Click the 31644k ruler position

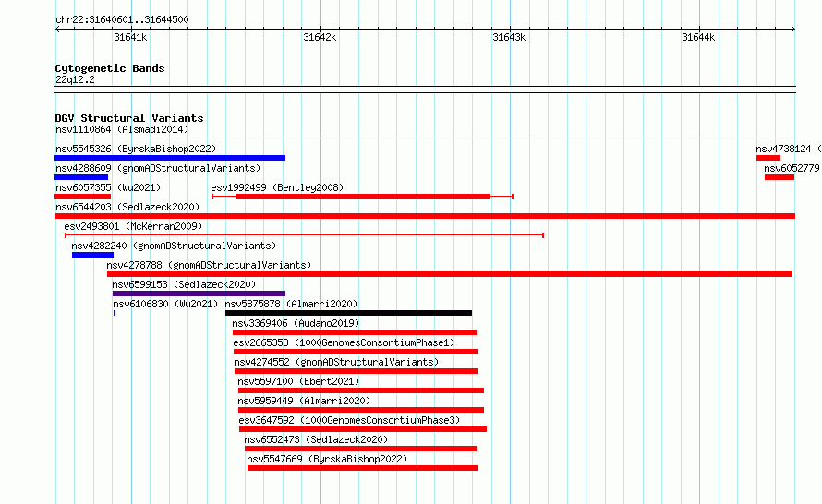click(698, 37)
